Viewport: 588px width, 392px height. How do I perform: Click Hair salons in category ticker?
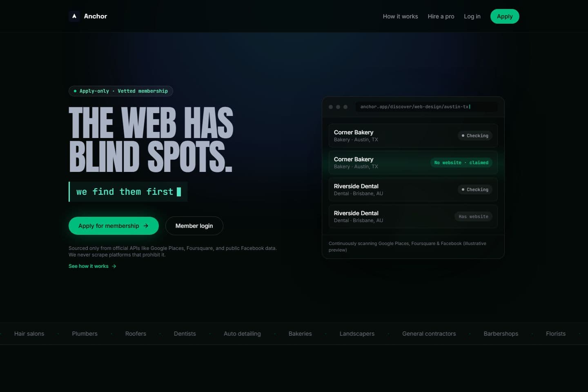pos(29,334)
